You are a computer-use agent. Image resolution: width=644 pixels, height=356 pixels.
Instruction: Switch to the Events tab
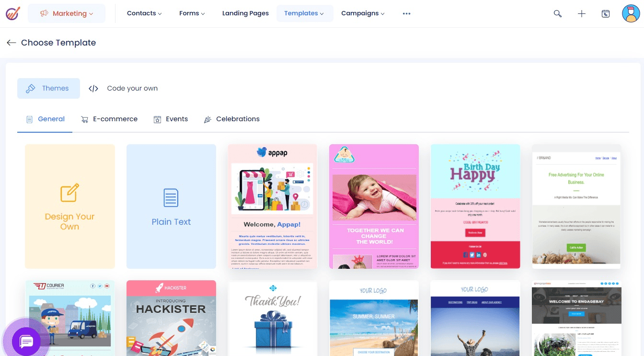coord(171,119)
